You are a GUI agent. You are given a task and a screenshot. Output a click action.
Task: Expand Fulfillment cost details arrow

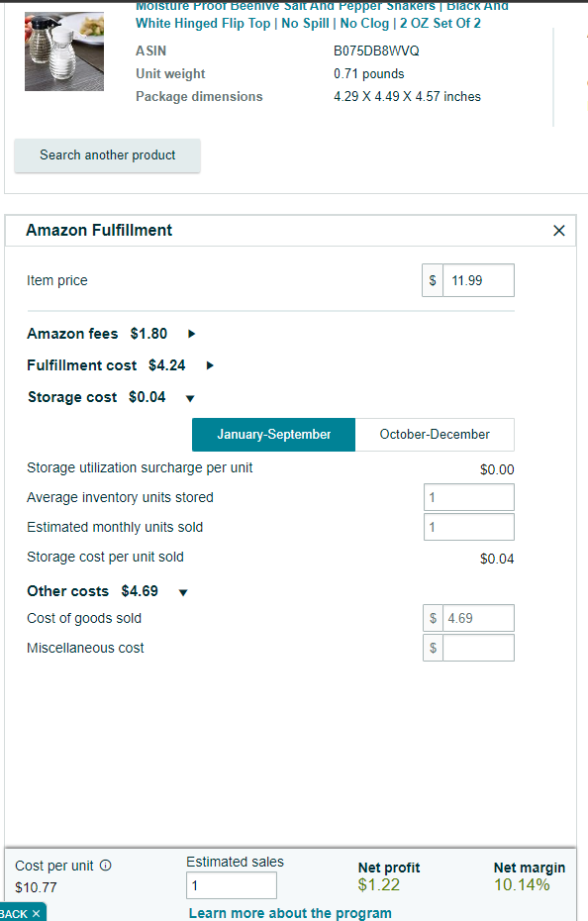coord(210,365)
